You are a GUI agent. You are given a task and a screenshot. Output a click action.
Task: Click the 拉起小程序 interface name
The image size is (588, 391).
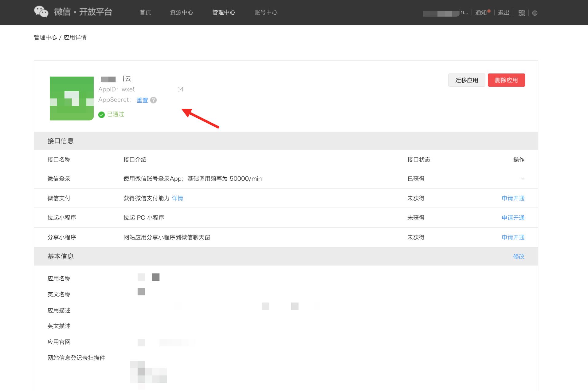[62, 218]
